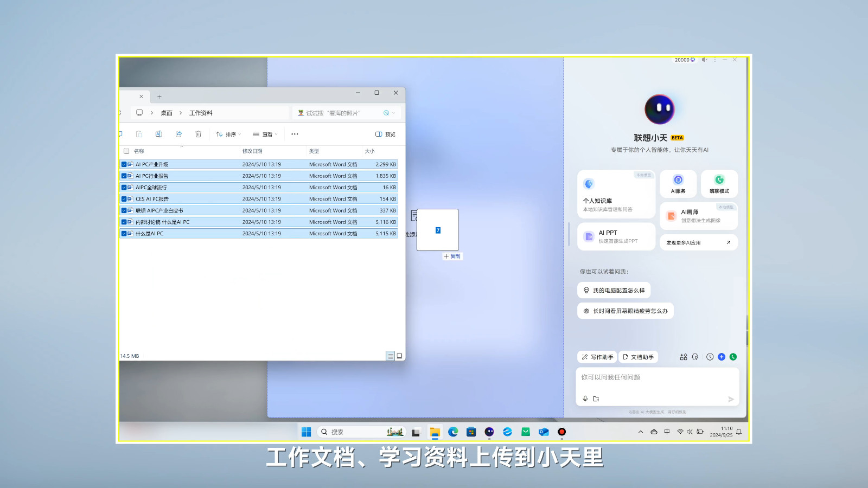Screen dimensions: 868x488
Task: Switch to large icons view in status bar
Action: tap(399, 356)
